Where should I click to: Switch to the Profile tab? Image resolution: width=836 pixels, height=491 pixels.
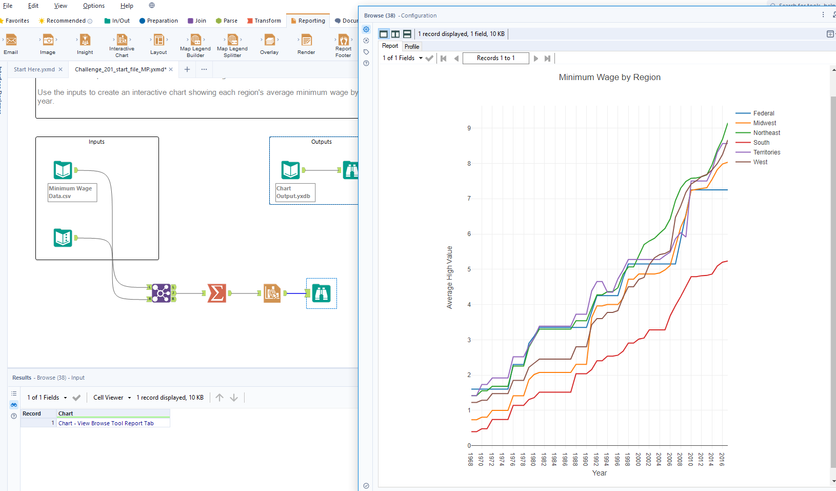pyautogui.click(x=411, y=46)
